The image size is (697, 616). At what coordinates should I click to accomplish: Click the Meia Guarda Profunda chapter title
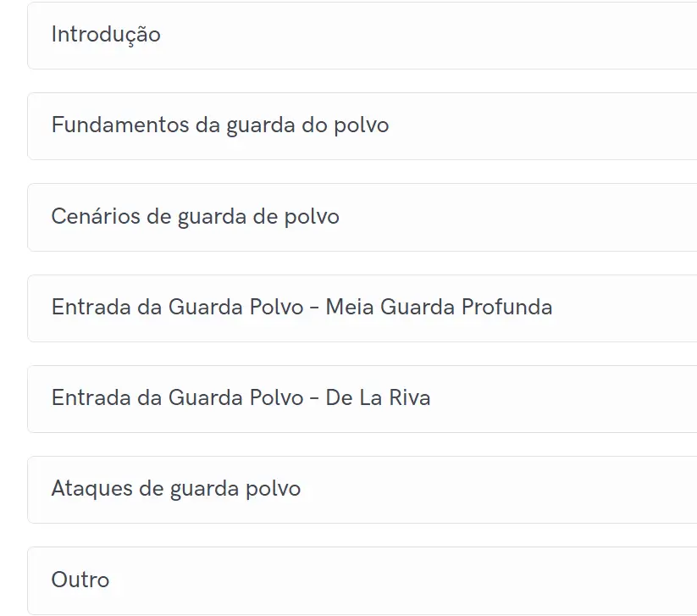301,307
